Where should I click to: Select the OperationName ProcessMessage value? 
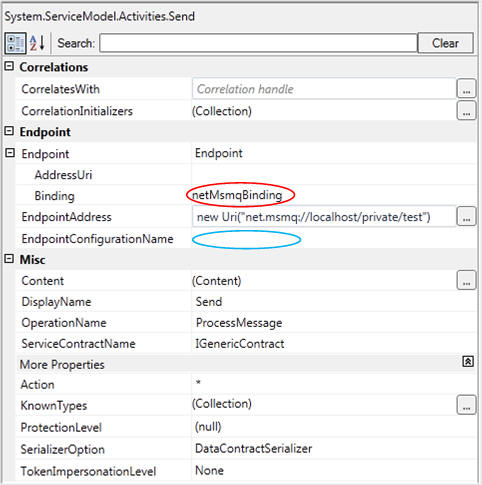click(239, 323)
